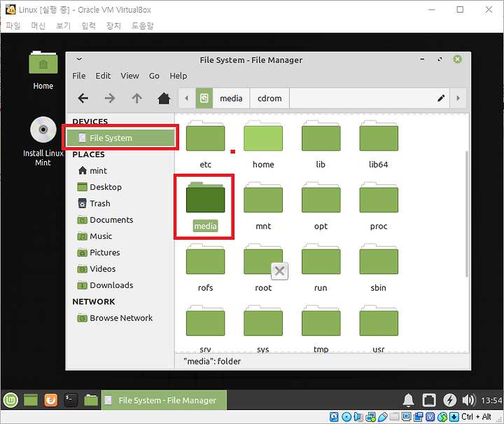Viewport: 504px width, 424px height.
Task: Select the srv folder icon
Action: (x=205, y=321)
